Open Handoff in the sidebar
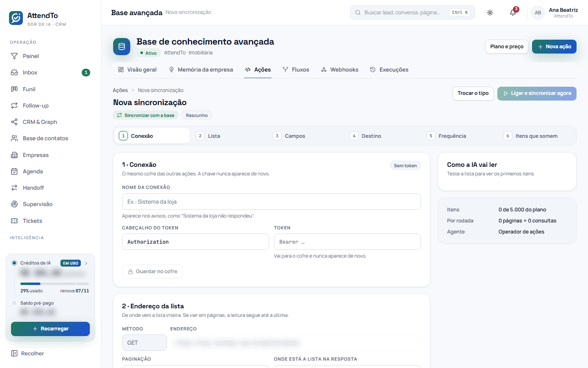This screenshot has width=588, height=368. pos(51,188)
